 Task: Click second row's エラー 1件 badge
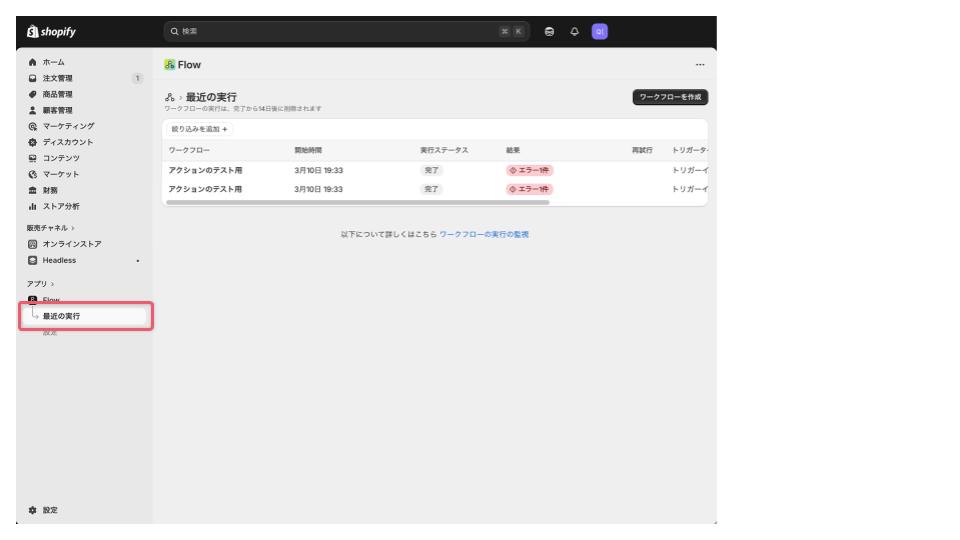coord(530,189)
